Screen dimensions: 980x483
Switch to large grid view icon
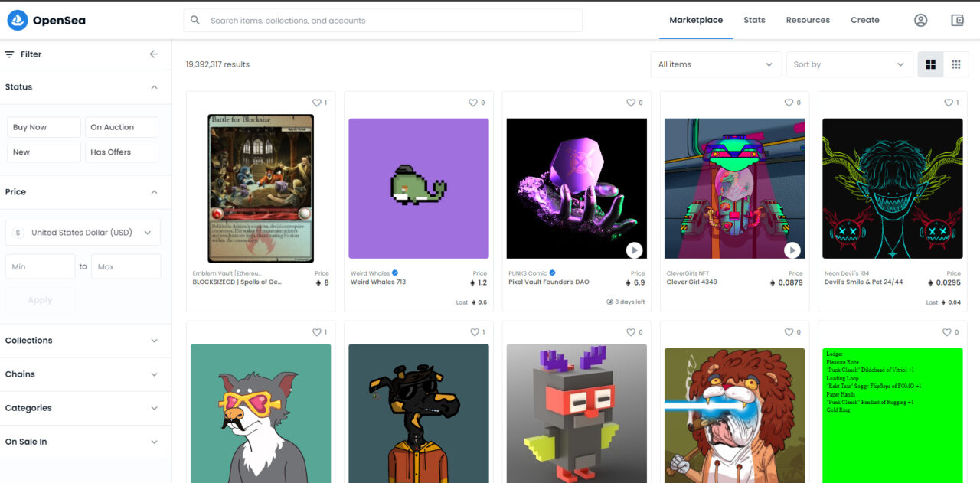(930, 64)
